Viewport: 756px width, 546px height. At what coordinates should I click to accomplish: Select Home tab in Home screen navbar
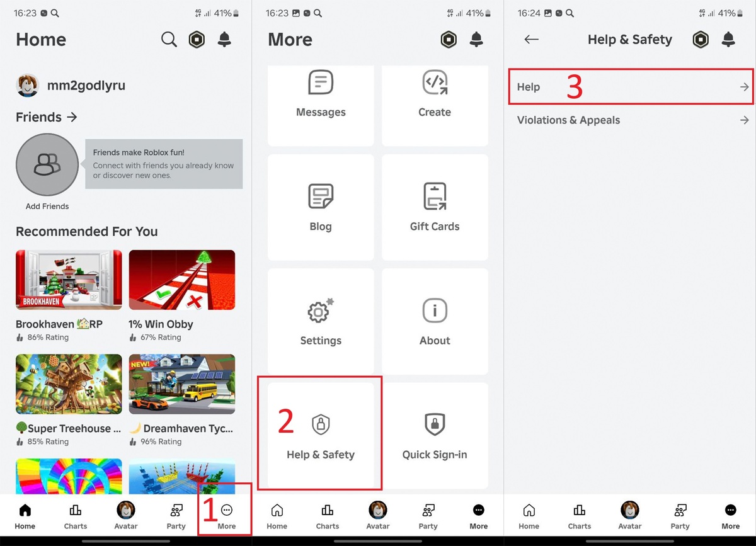25,516
